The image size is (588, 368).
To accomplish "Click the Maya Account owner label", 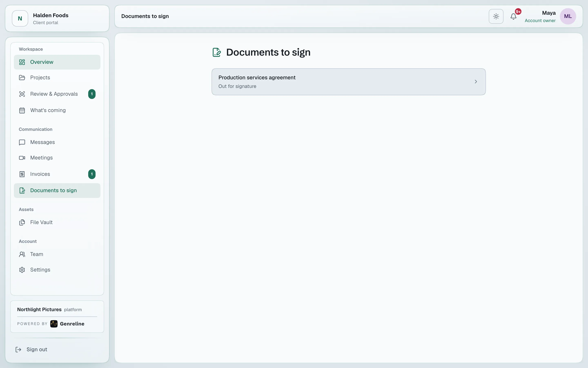I will pyautogui.click(x=540, y=17).
